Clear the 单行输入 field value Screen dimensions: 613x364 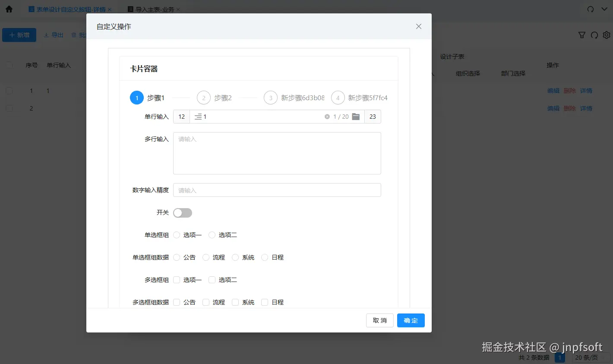(x=327, y=117)
